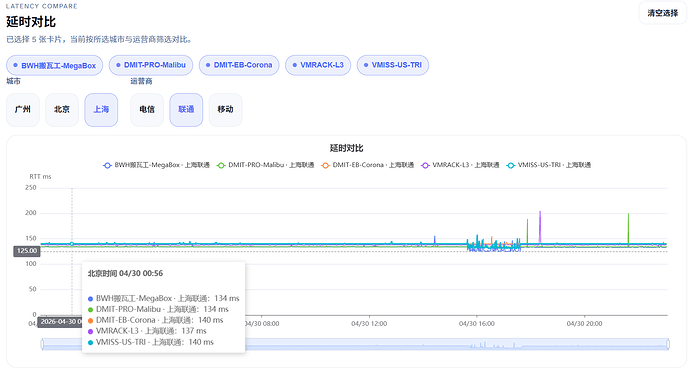
Task: Click the 清空选择 button
Action: point(662,13)
